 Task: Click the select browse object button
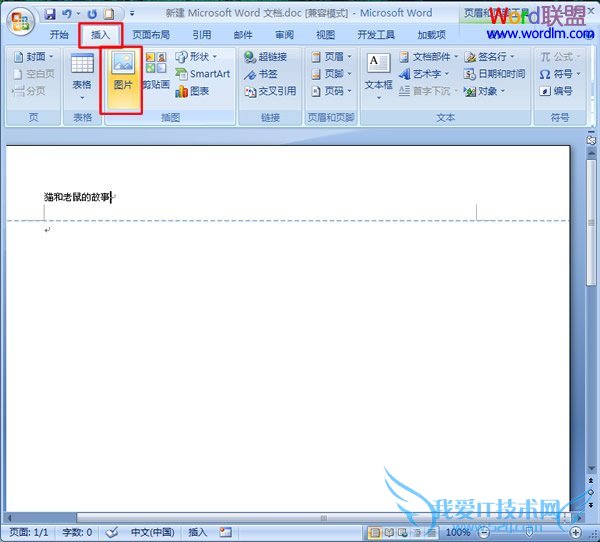tap(591, 492)
